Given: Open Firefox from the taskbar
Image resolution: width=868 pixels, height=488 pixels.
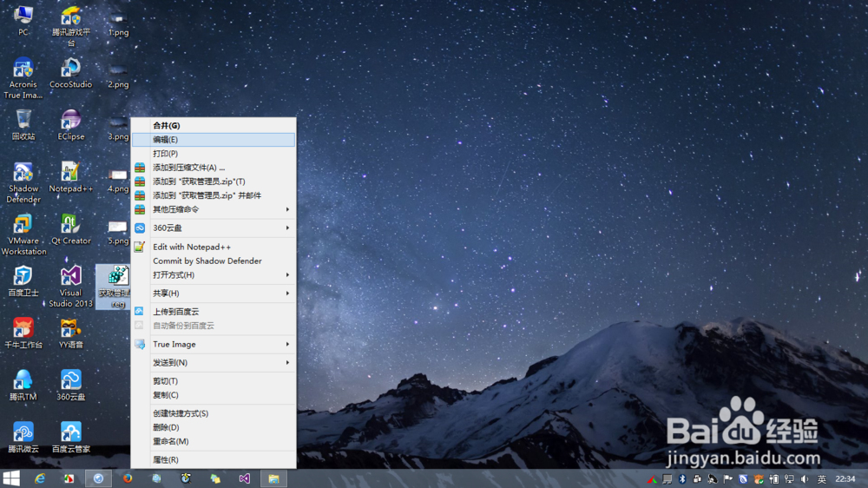Looking at the screenshot, I should tap(128, 478).
